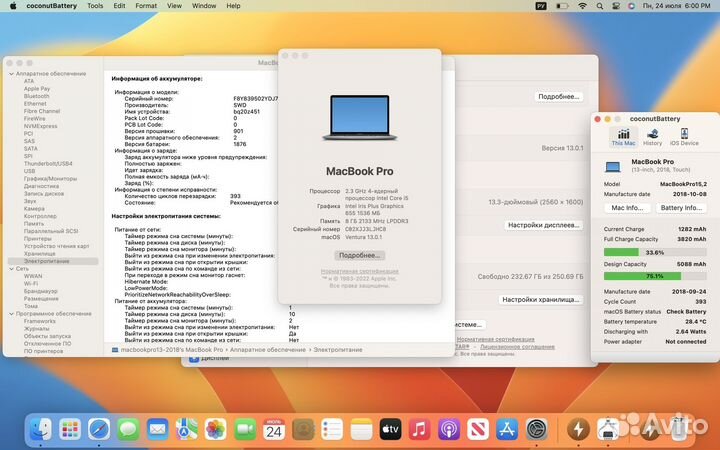The width and height of the screenshot is (720, 450).
Task: Launch Music app from the Dock
Action: pyautogui.click(x=419, y=430)
